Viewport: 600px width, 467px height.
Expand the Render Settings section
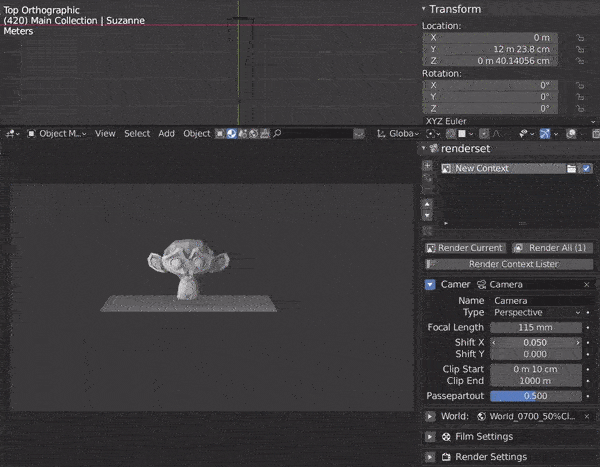point(430,457)
